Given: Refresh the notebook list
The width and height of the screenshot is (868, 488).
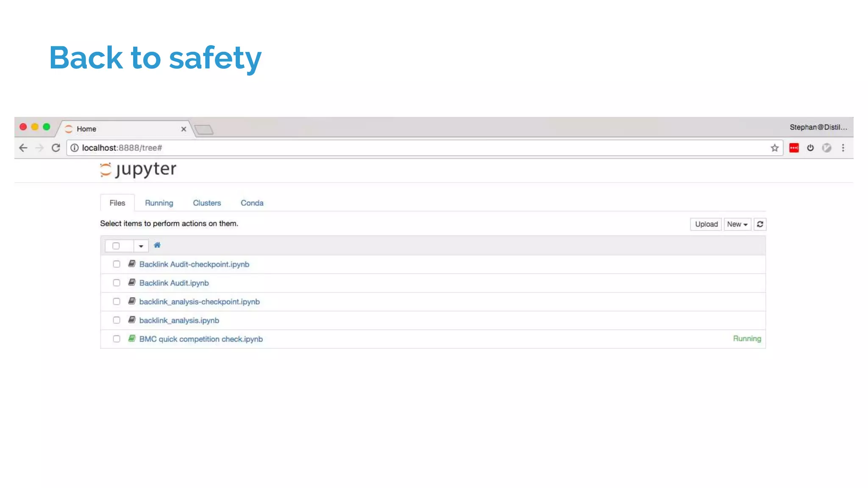Looking at the screenshot, I should (x=760, y=224).
